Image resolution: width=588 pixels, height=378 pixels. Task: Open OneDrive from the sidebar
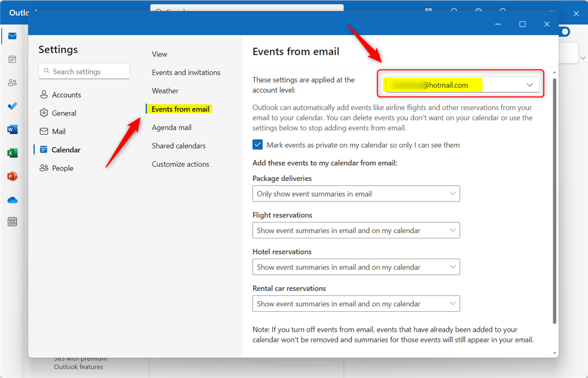(12, 200)
